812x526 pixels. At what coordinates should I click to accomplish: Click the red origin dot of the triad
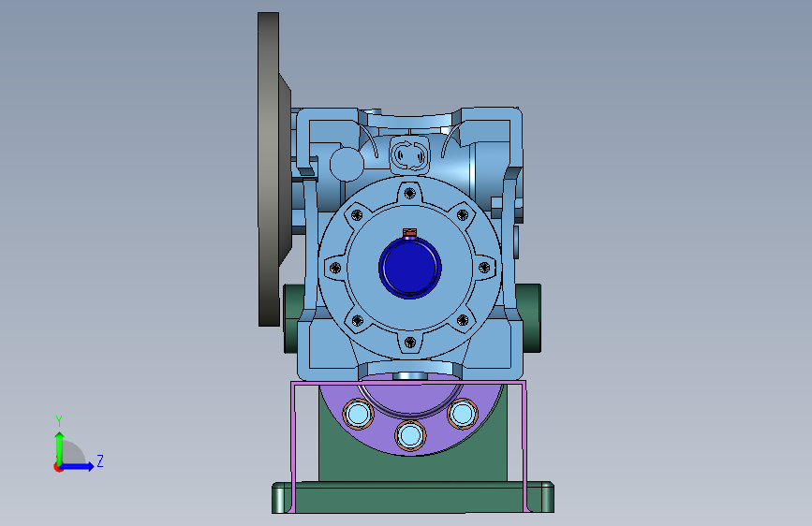click(x=58, y=467)
